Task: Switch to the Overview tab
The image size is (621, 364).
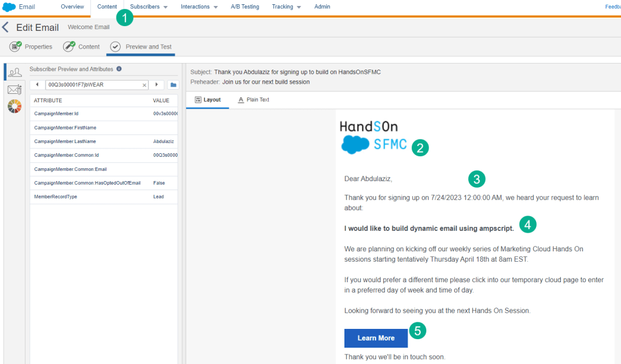Action: (72, 7)
